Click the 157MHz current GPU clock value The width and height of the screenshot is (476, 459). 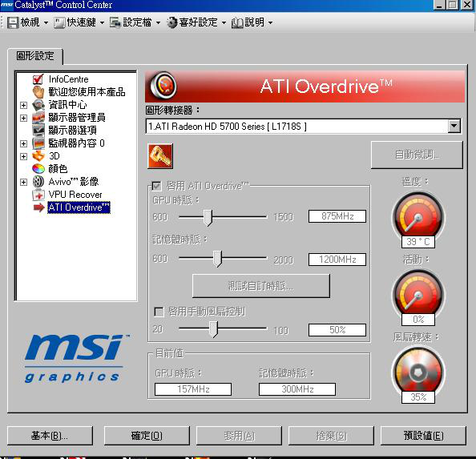tap(193, 389)
